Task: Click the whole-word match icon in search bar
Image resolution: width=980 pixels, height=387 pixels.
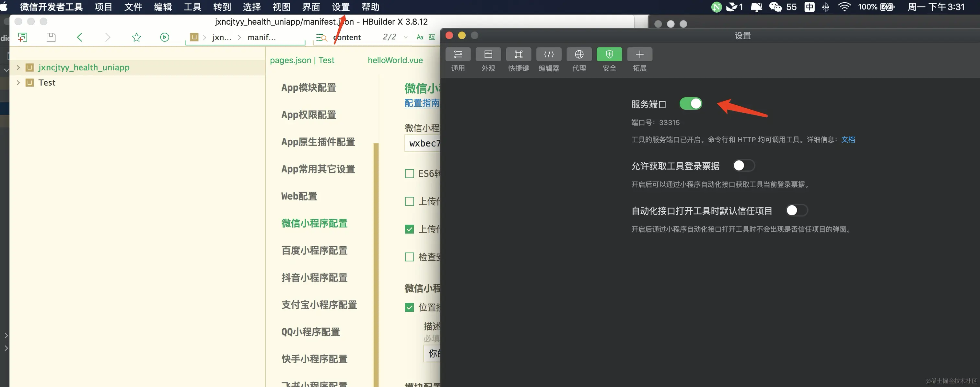Action: click(x=432, y=37)
